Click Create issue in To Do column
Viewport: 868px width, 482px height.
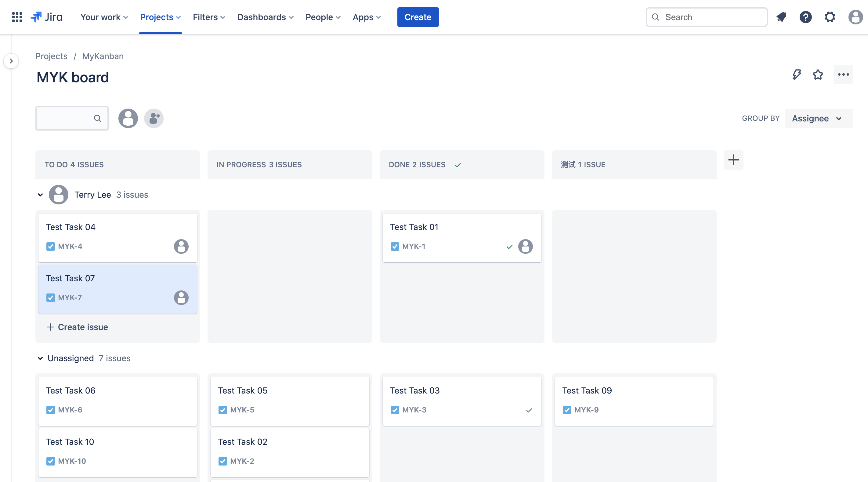(77, 327)
